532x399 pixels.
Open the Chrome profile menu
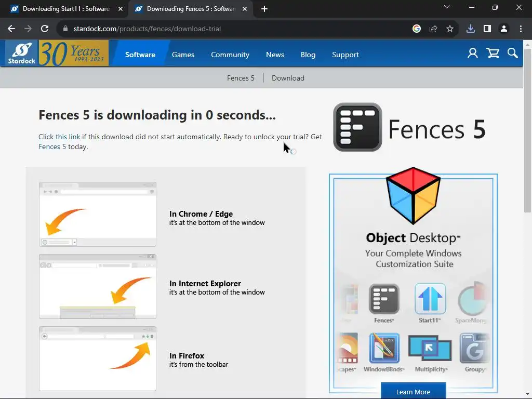pos(504,29)
